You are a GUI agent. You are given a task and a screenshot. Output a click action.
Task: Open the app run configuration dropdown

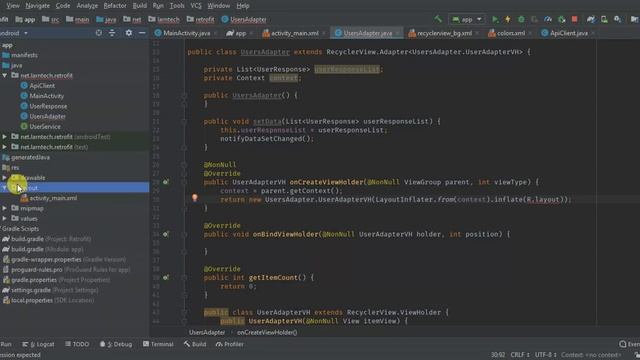tap(467, 19)
